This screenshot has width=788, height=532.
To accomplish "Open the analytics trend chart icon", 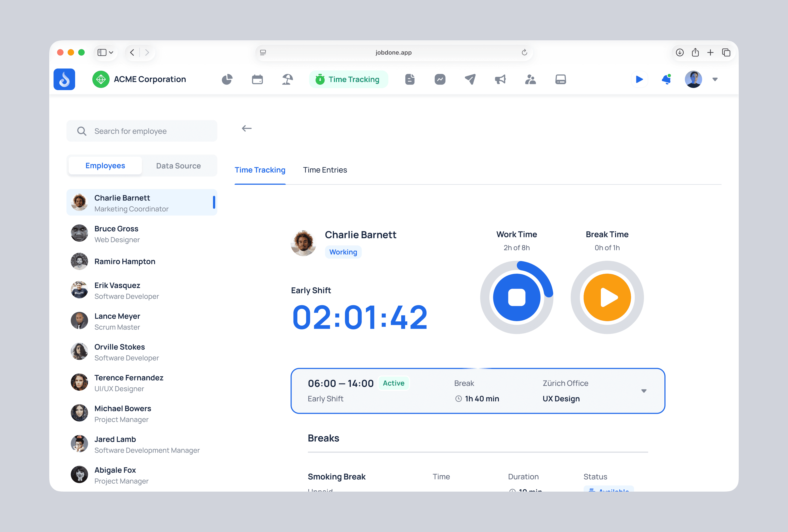I will [440, 79].
